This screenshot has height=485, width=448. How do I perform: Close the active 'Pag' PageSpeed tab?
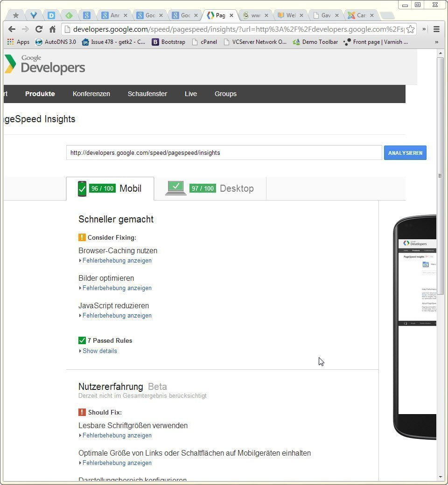click(x=231, y=15)
